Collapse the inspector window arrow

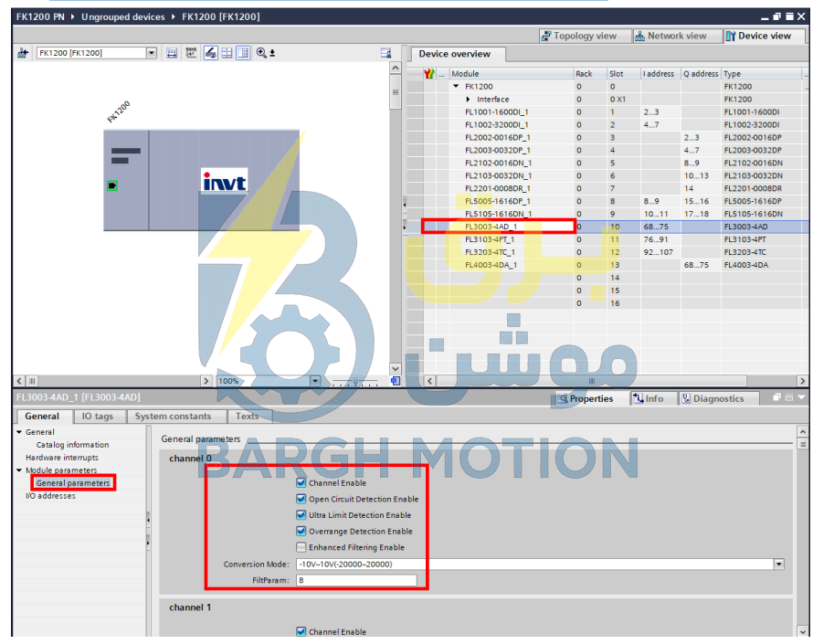(x=801, y=397)
